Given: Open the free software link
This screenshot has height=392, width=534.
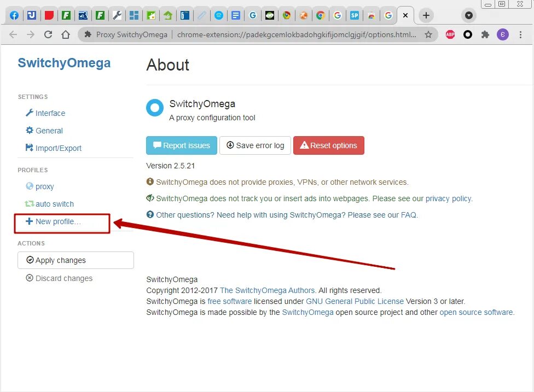Looking at the screenshot, I should (x=230, y=301).
